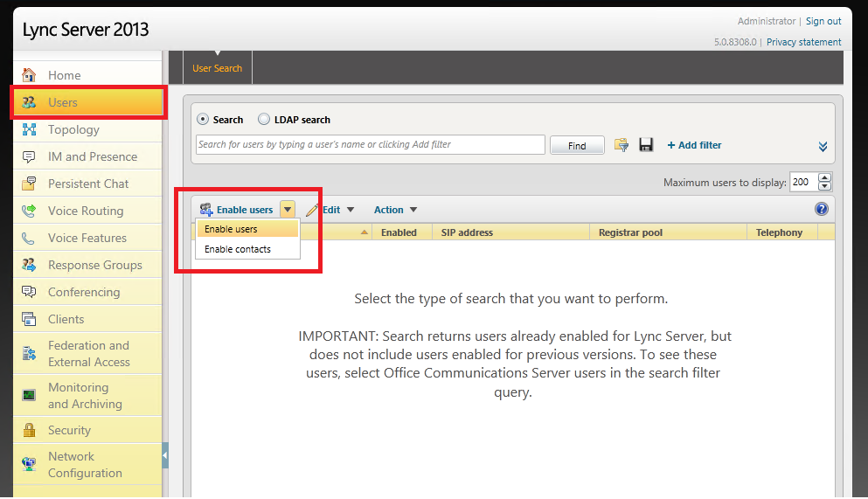Click the Persistent Chat icon

[x=29, y=184]
